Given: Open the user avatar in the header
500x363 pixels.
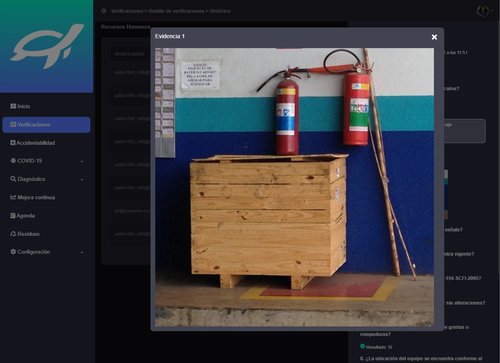Looking at the screenshot, I should click(x=483, y=11).
